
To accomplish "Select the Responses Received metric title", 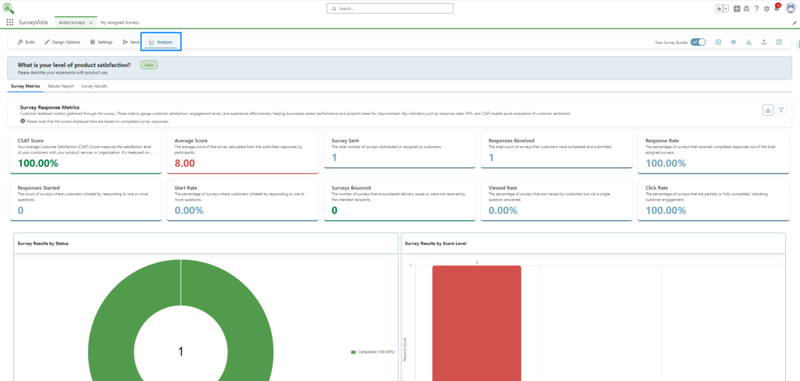I will coord(511,140).
